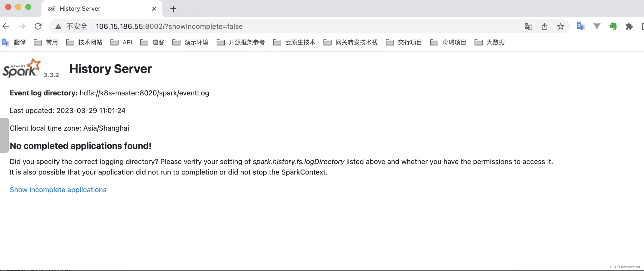Click the back navigation arrow
Image resolution: width=644 pixels, height=271 pixels.
click(x=6, y=26)
